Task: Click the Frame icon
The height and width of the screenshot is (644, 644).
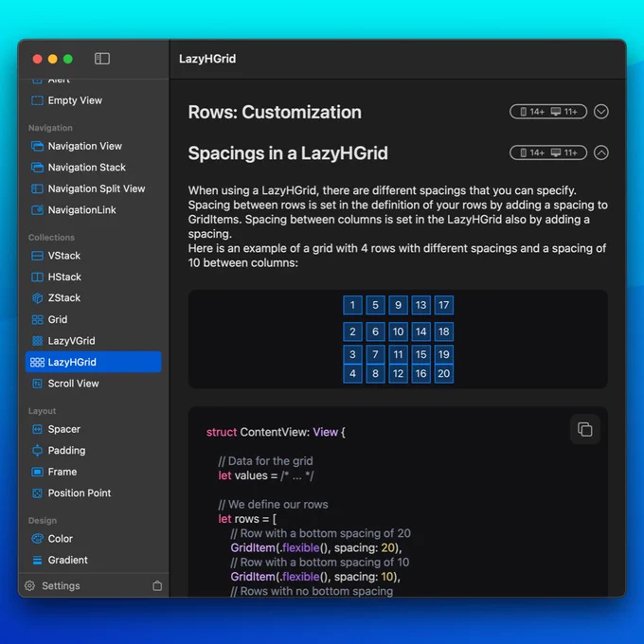Action: [x=37, y=472]
